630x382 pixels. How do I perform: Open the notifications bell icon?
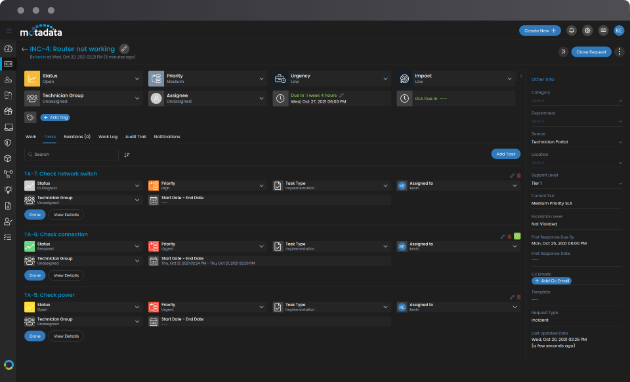571,31
